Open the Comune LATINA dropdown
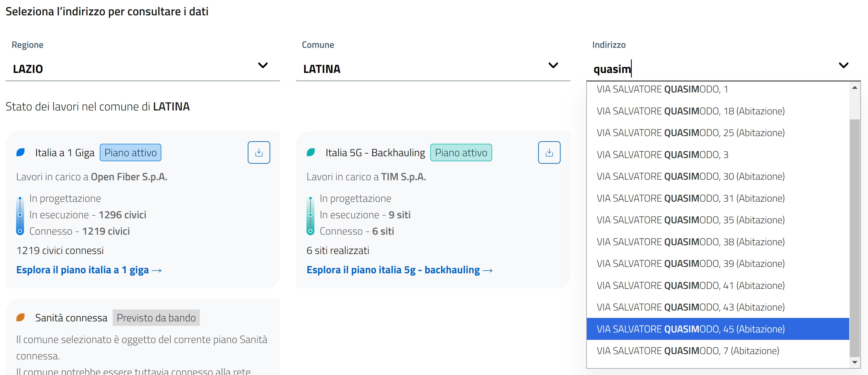Viewport: 868px width, 375px height. coord(553,65)
